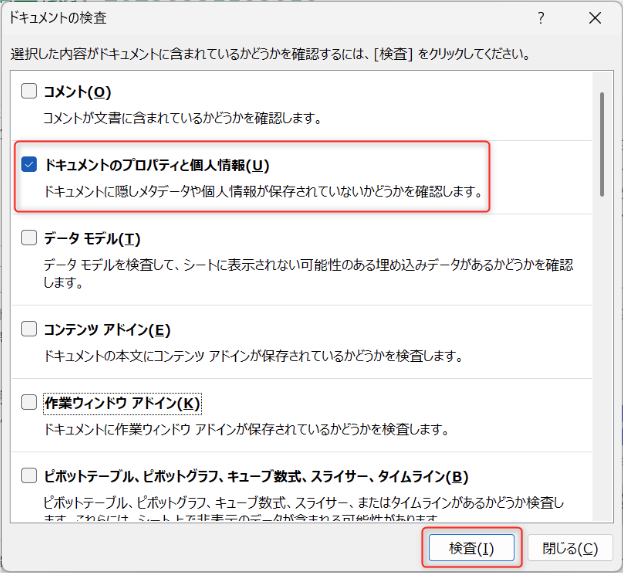Select the ピボットテーブル, ピボットグラフ checkbox
The height and width of the screenshot is (573, 623).
pos(29,476)
